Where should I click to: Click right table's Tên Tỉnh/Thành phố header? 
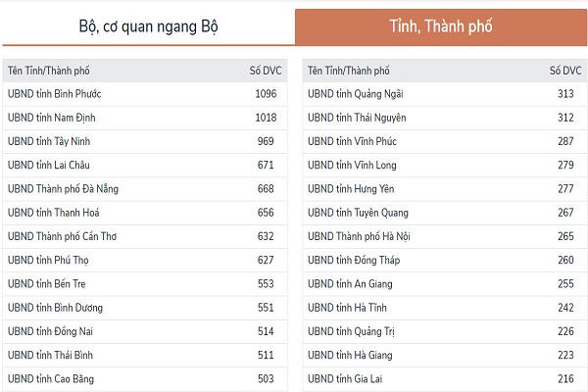click(349, 71)
